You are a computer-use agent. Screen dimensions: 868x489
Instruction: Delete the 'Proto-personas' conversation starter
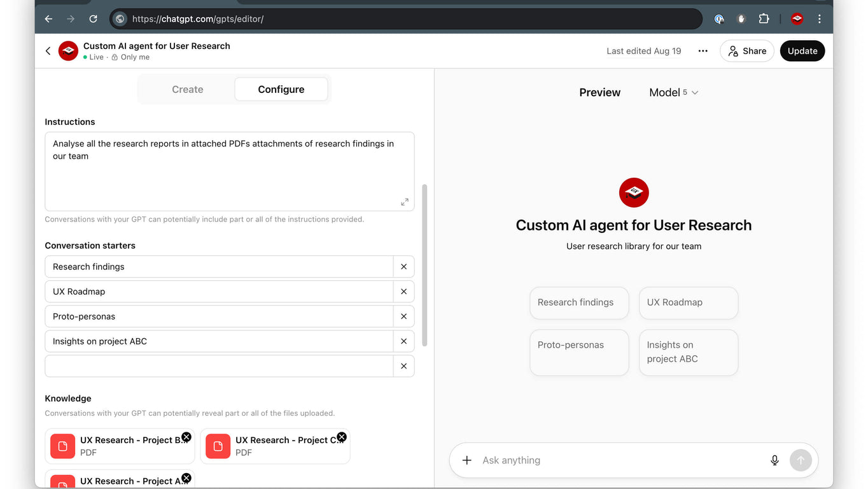point(403,316)
